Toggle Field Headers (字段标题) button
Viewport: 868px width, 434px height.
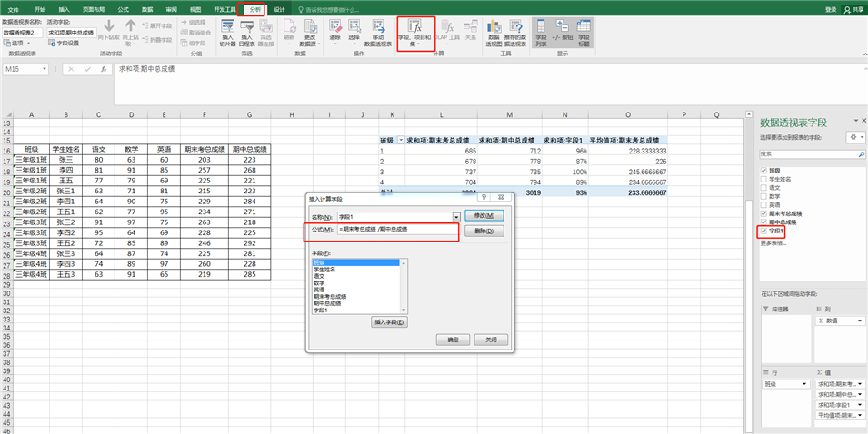point(584,34)
